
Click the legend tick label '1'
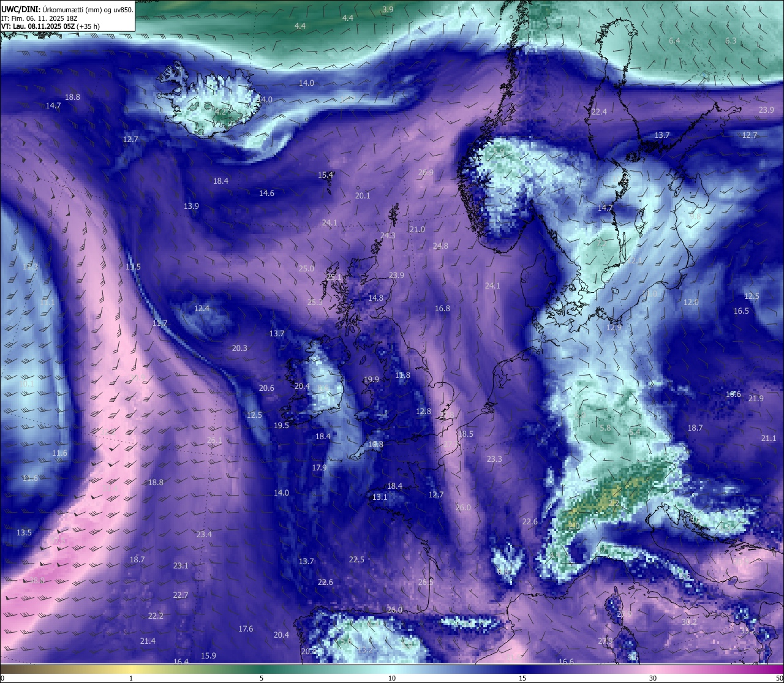coord(131,678)
